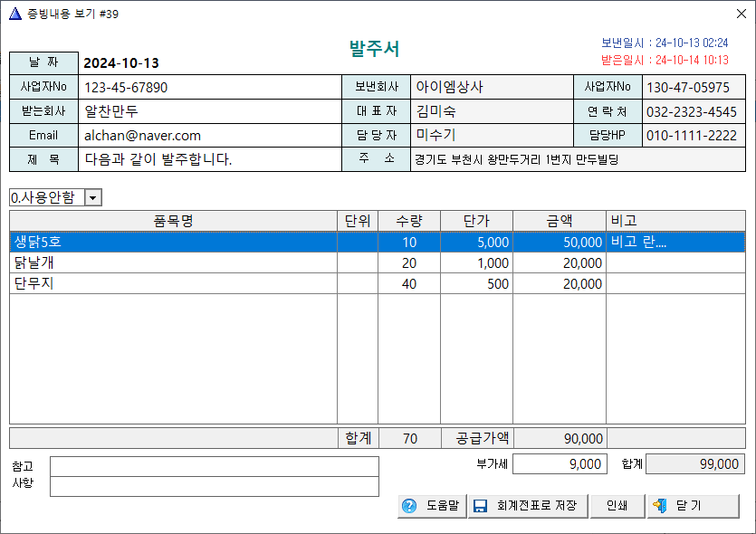Viewport: 756px width, 534px height.
Task: Select the 단무지 item row
Action: tap(378, 283)
